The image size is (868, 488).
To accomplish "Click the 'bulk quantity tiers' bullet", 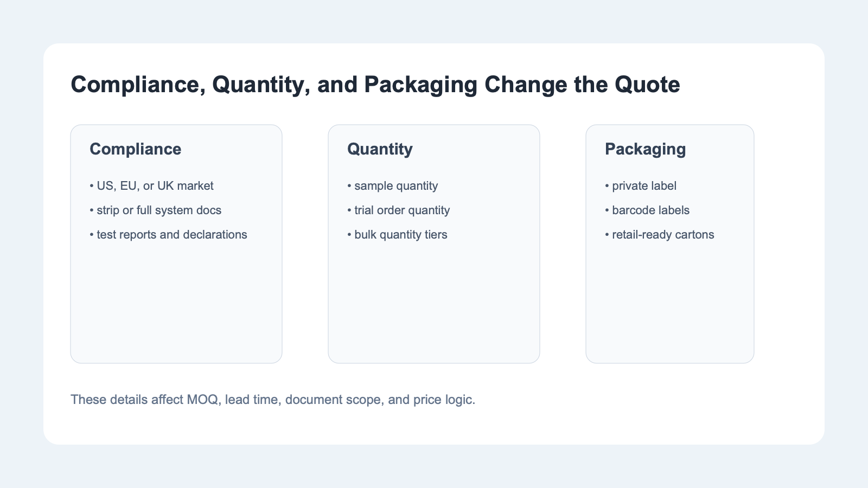I will pos(400,235).
